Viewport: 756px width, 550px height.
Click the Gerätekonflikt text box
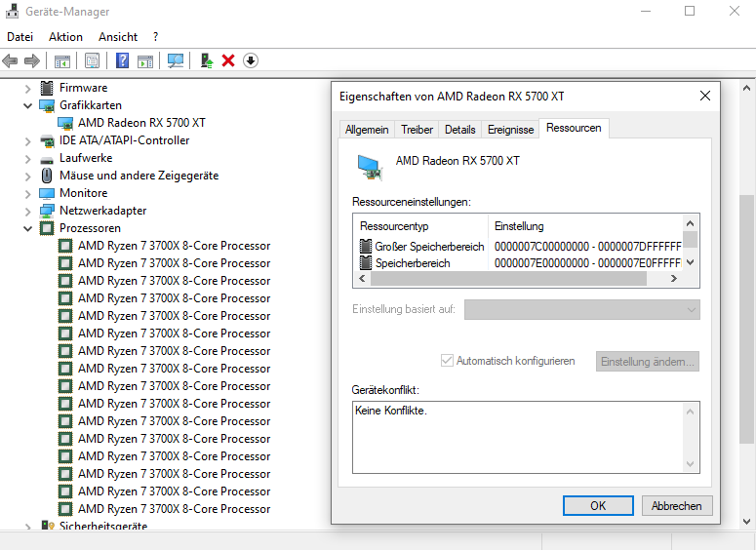[526, 437]
